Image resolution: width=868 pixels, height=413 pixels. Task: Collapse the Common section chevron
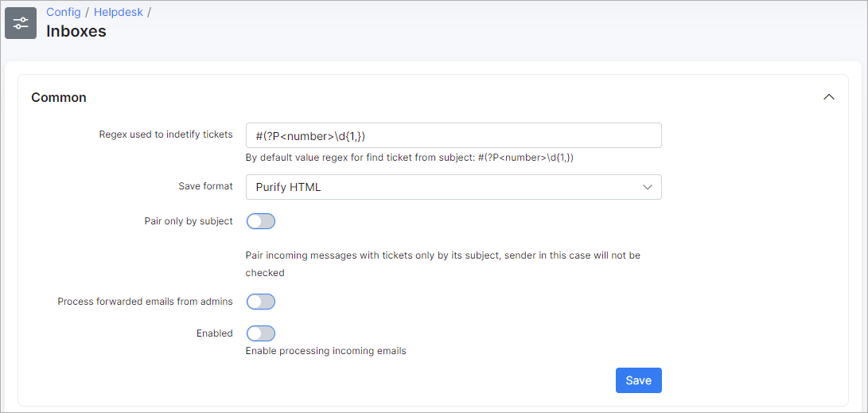click(828, 97)
